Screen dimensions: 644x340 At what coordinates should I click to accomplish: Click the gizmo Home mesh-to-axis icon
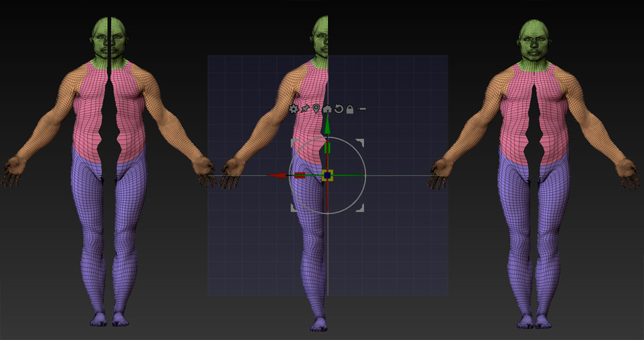[x=327, y=109]
